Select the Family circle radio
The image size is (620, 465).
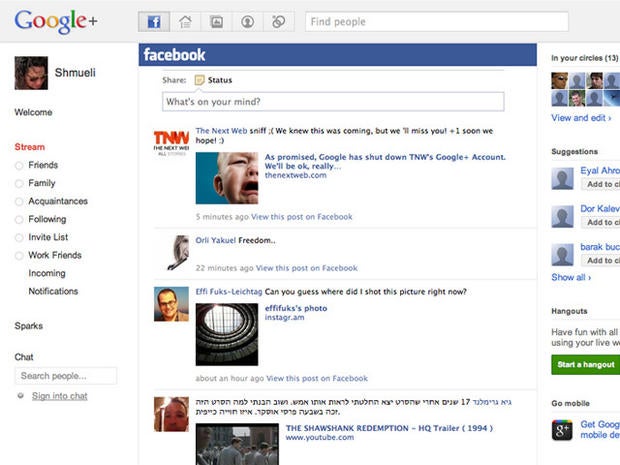tap(19, 183)
